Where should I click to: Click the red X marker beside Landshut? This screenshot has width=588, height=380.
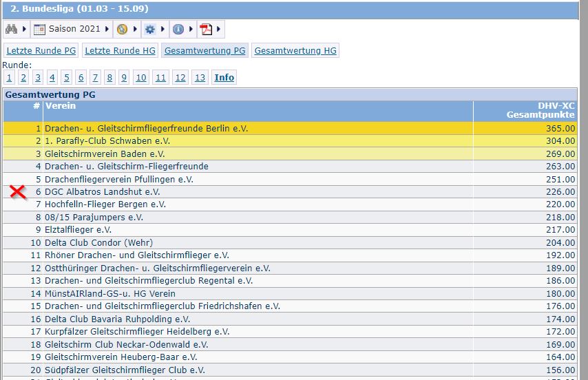[18, 191]
